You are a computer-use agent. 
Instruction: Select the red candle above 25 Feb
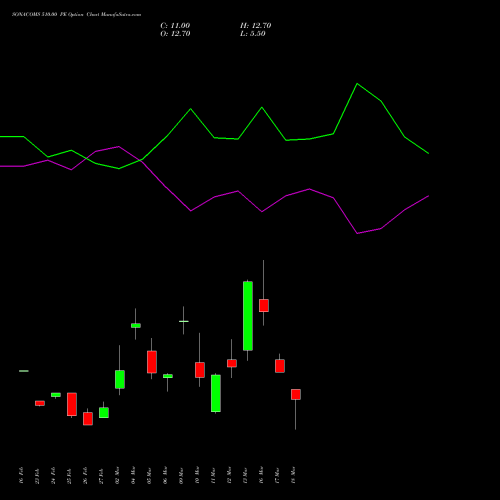(x=72, y=404)
